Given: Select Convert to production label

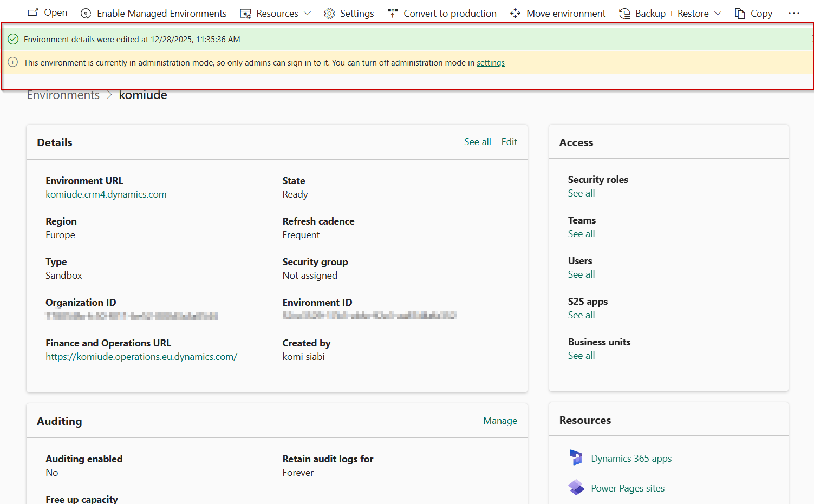Looking at the screenshot, I should point(450,14).
